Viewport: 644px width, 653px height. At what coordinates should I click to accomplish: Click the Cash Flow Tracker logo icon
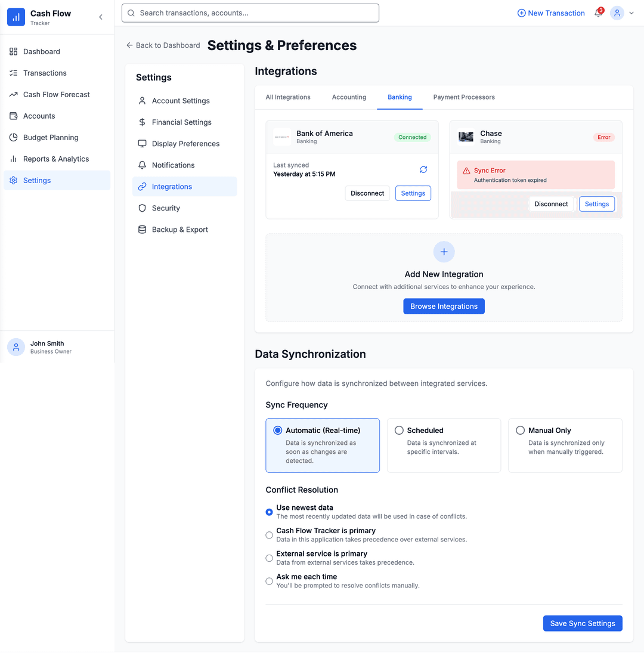(16, 17)
